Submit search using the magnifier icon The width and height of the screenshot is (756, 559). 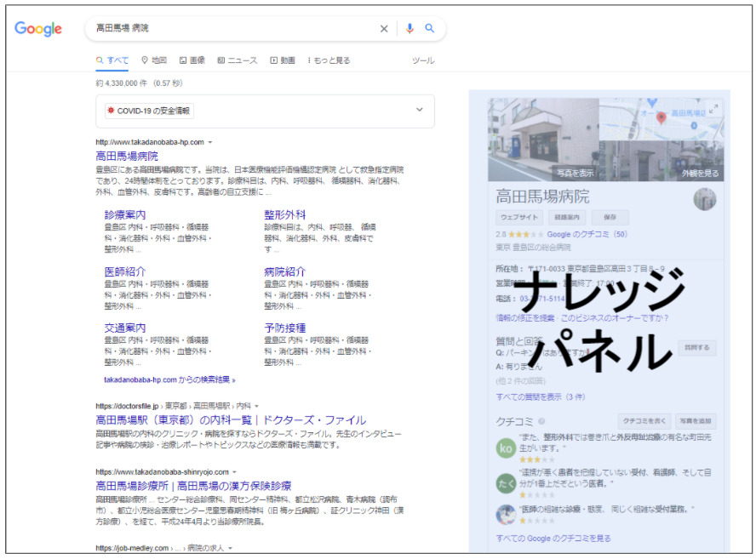(429, 28)
